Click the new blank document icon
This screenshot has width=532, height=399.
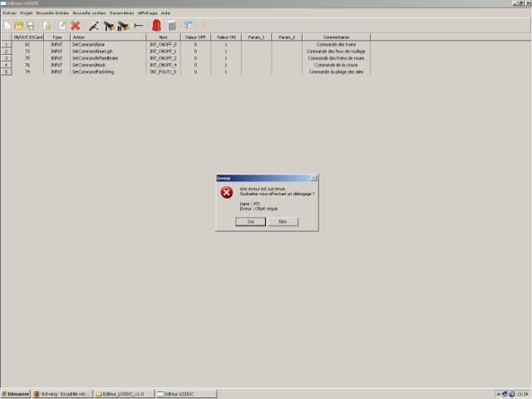(8, 26)
